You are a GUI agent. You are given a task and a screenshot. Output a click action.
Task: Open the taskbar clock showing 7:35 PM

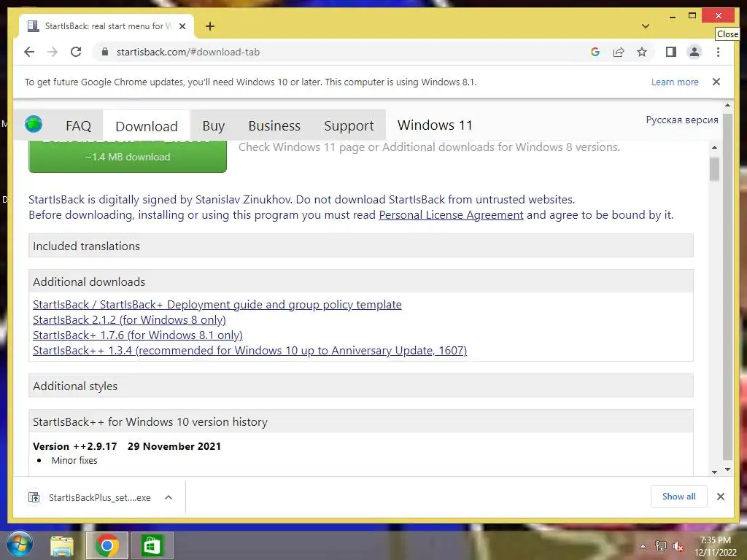pos(715,546)
